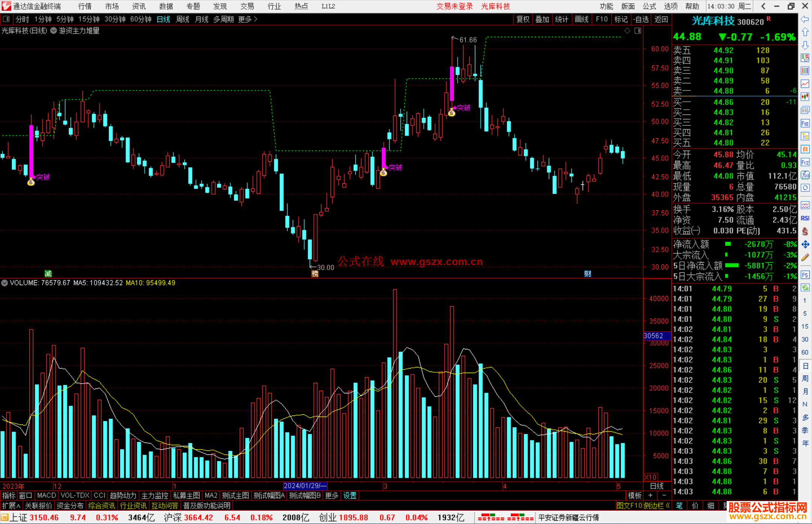
Task: Expand the 扩展 panel at bottom left
Action: click(11, 506)
